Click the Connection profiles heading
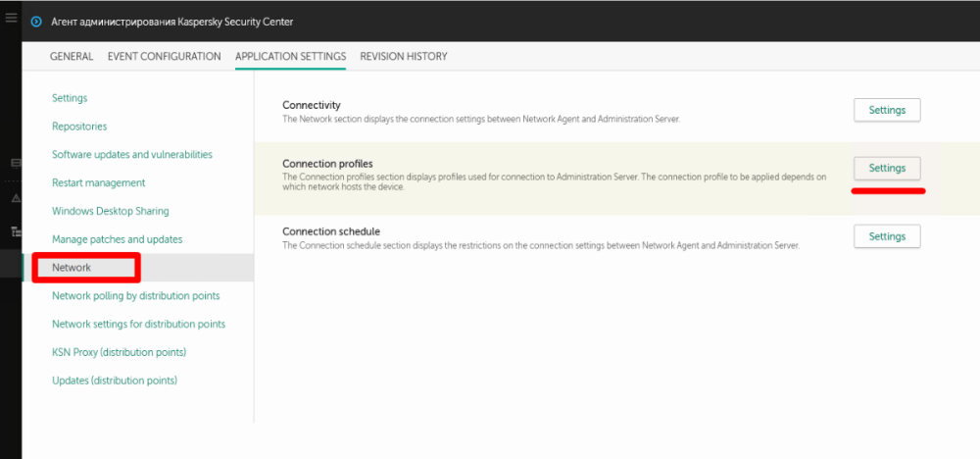This screenshot has width=980, height=459. [x=327, y=164]
